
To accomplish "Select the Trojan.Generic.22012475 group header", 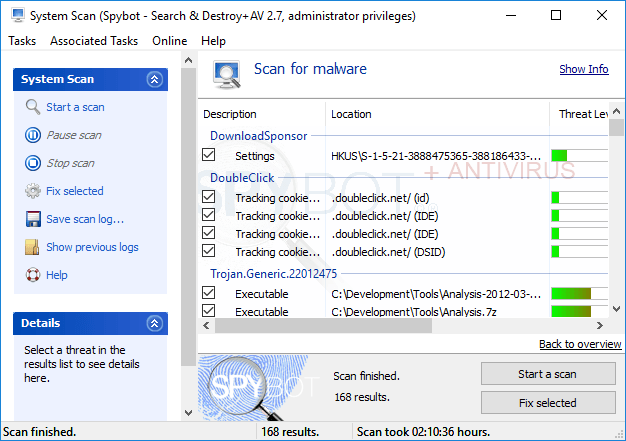I will 273,274.
